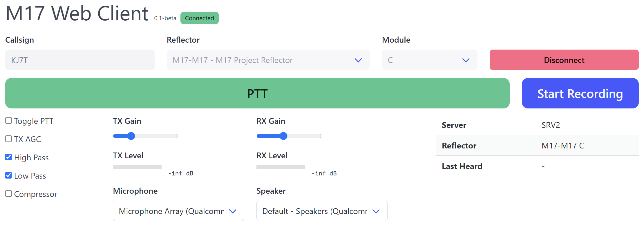Click the Disconnect button

pyautogui.click(x=564, y=60)
